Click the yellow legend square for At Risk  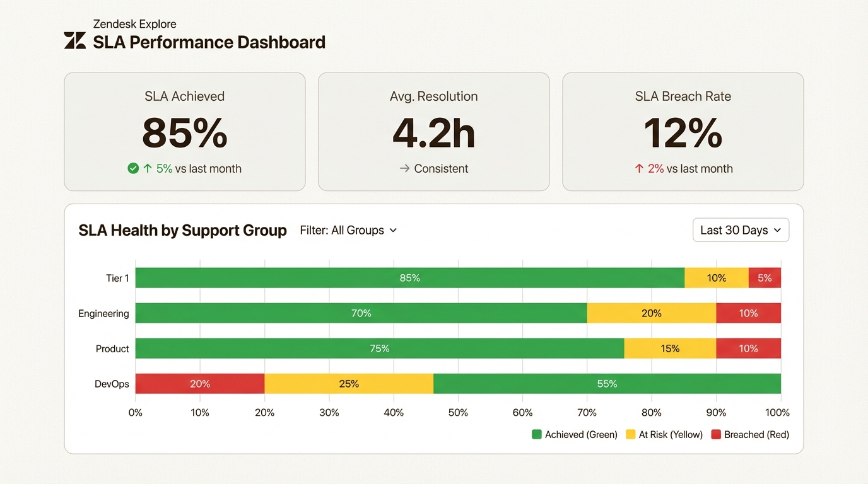629,434
